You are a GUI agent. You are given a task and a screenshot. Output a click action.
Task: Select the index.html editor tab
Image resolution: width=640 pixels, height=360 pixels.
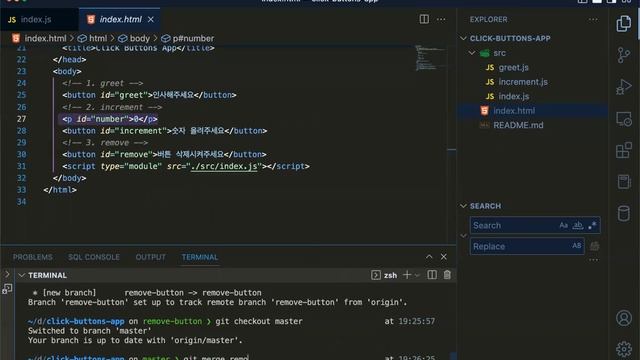tap(120, 19)
